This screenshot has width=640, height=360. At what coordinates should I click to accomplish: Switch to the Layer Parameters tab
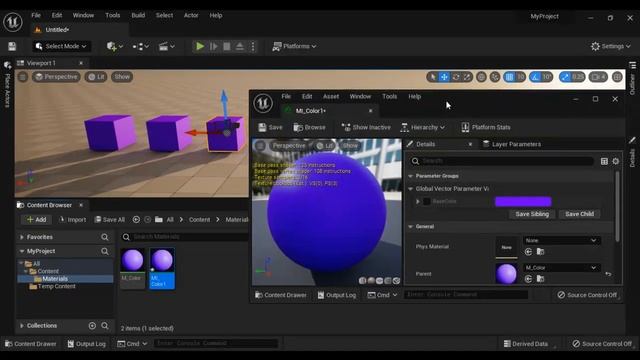512,144
